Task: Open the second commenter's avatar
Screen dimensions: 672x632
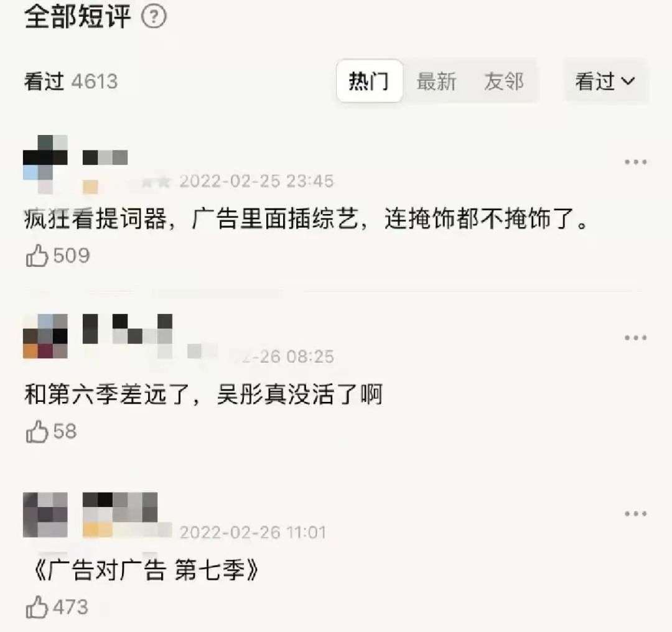Action: coord(45,336)
